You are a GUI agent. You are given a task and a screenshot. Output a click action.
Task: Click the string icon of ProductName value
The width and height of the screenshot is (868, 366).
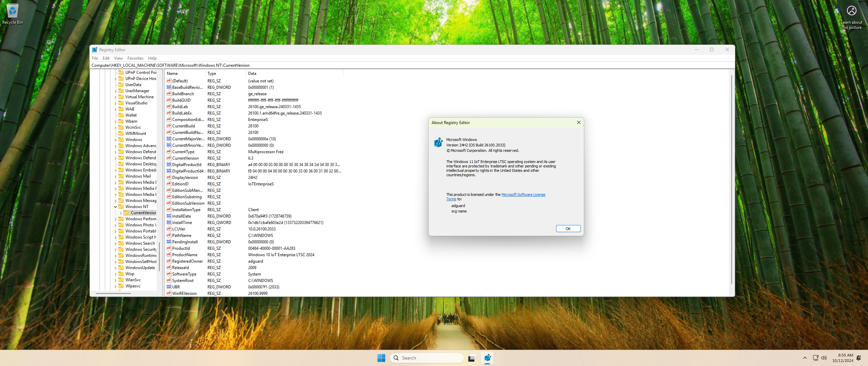point(169,255)
